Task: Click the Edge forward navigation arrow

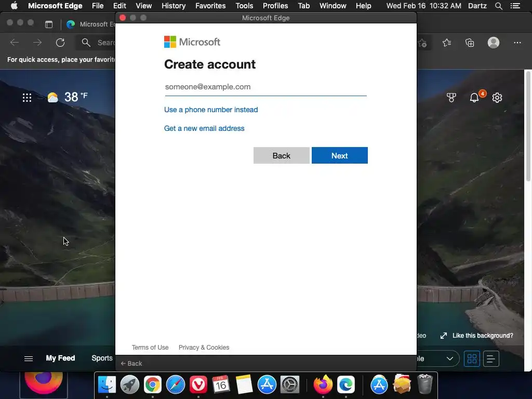Action: (x=37, y=43)
